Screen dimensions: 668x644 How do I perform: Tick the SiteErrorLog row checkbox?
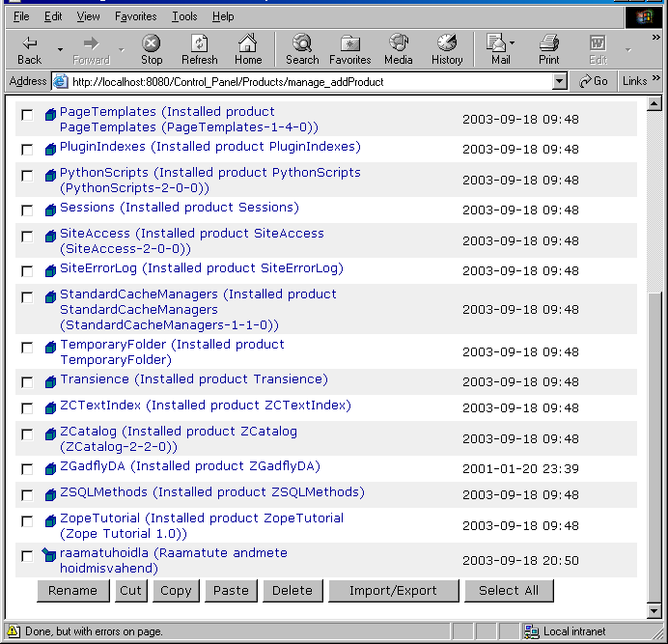[x=27, y=271]
